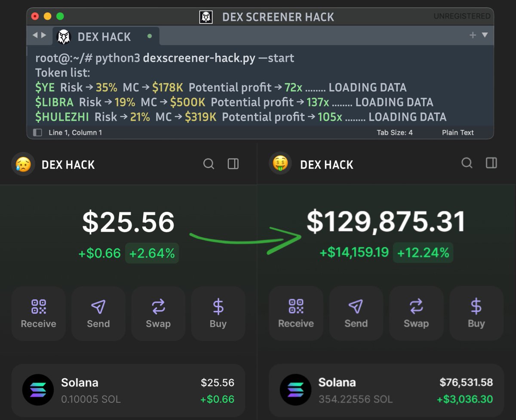Click the sad emoji avatar in left wallet

(23, 164)
